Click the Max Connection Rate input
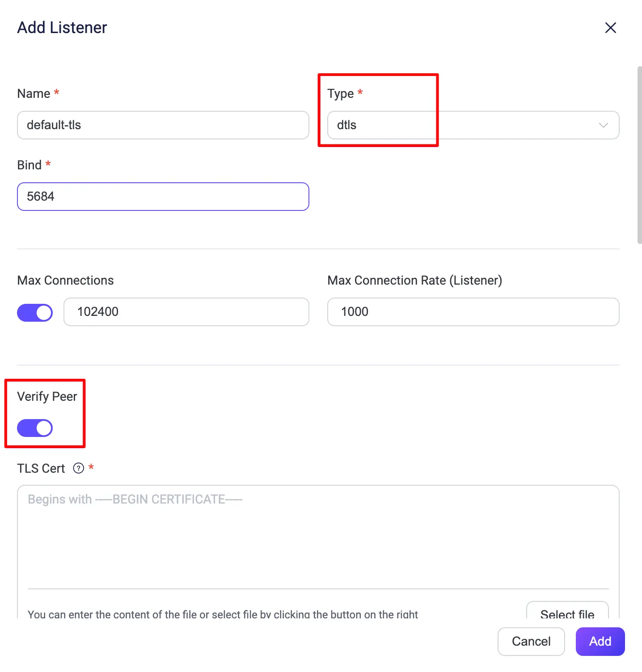This screenshot has width=642, height=672. pyautogui.click(x=473, y=312)
